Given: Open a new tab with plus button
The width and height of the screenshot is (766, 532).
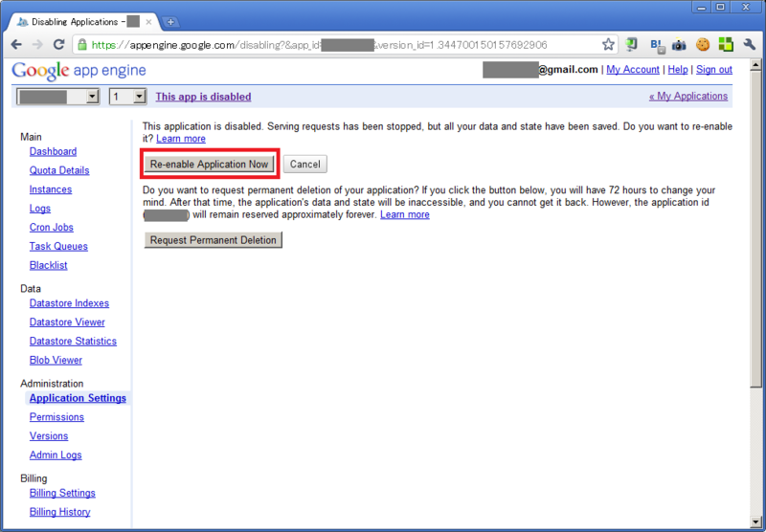Looking at the screenshot, I should (170, 22).
